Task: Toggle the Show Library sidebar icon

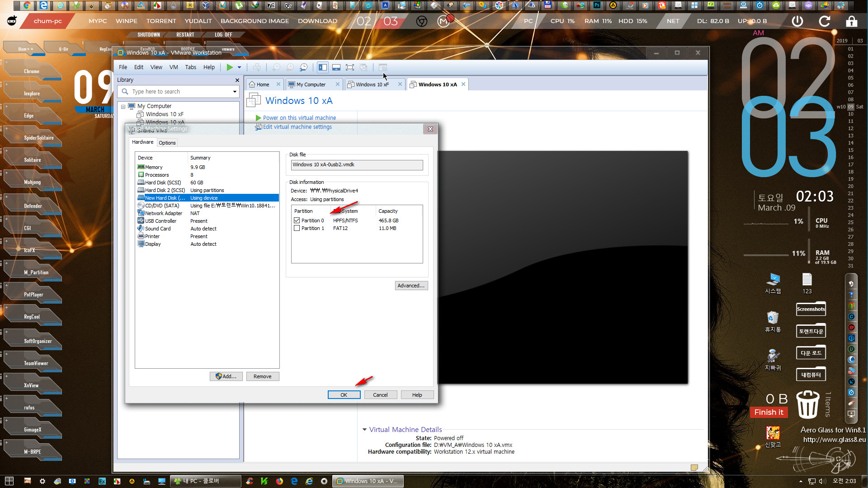Action: tap(323, 67)
